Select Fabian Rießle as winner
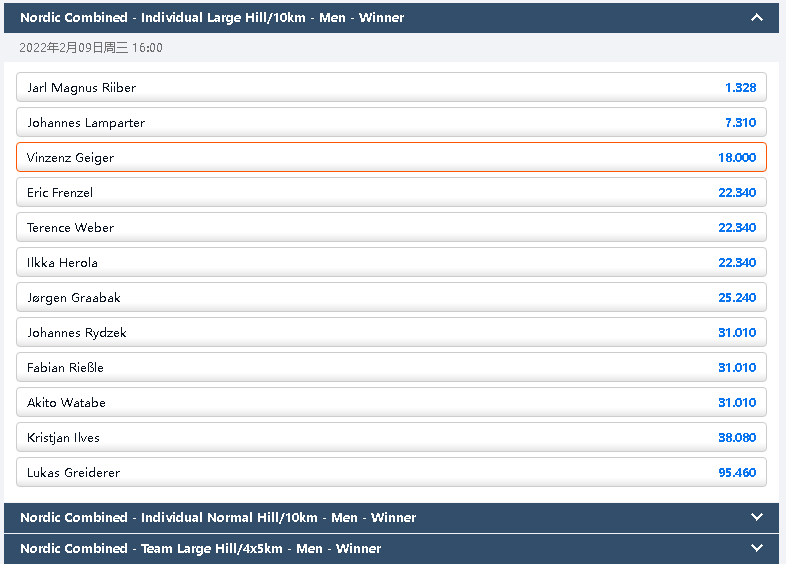786x564 pixels. coord(391,368)
